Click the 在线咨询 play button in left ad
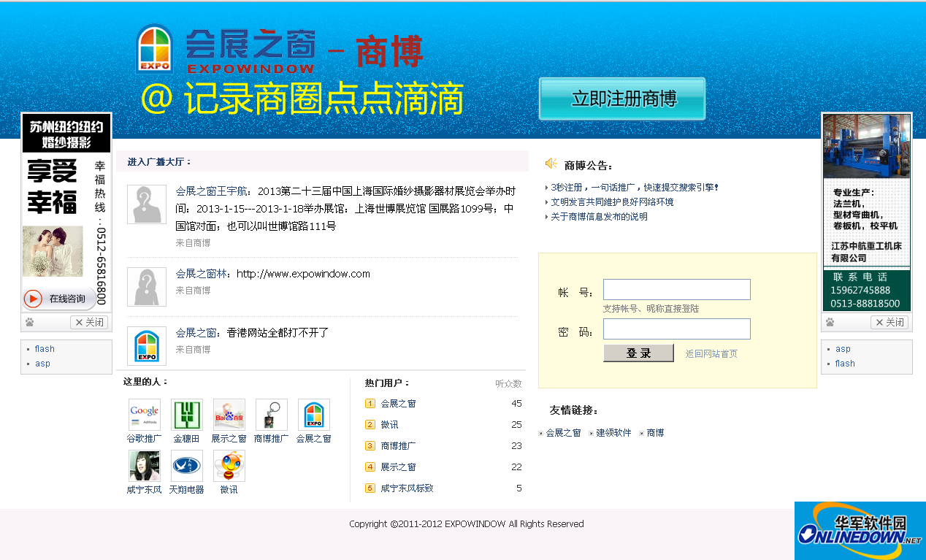 coord(33,299)
